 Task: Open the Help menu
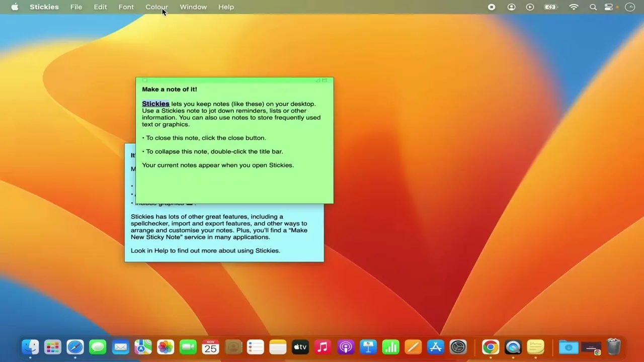click(226, 7)
